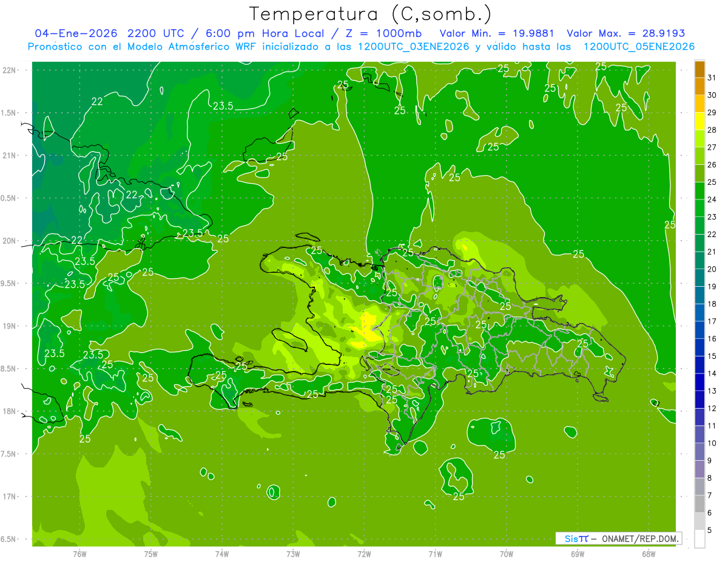Screen dimensions: 728x562
Task: Click the "74W" longitude axis label
Action: click(x=222, y=554)
